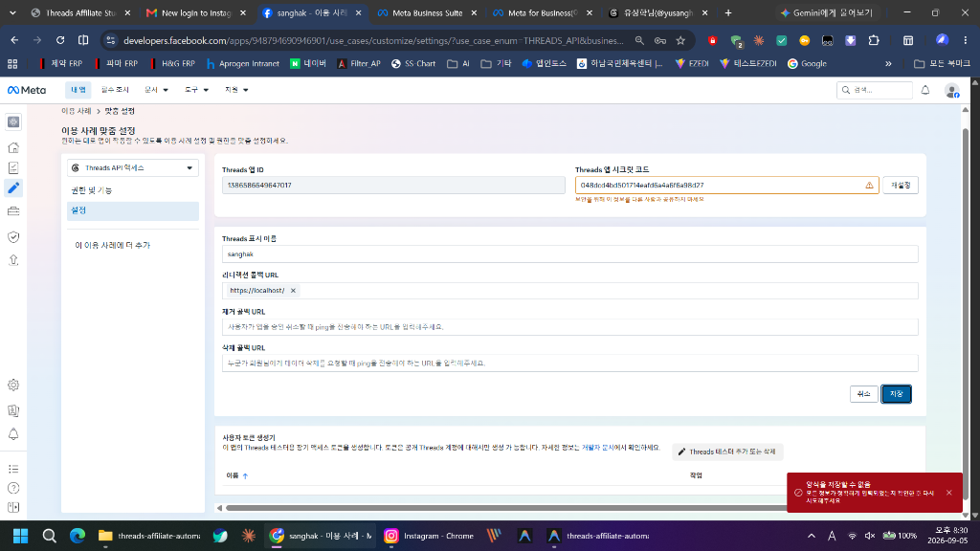Select the Settings item in the left menu

[x=132, y=210]
